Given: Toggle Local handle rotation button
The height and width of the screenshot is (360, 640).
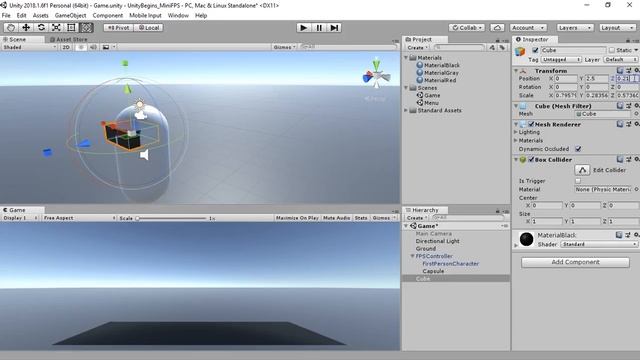Looking at the screenshot, I should tap(149, 28).
